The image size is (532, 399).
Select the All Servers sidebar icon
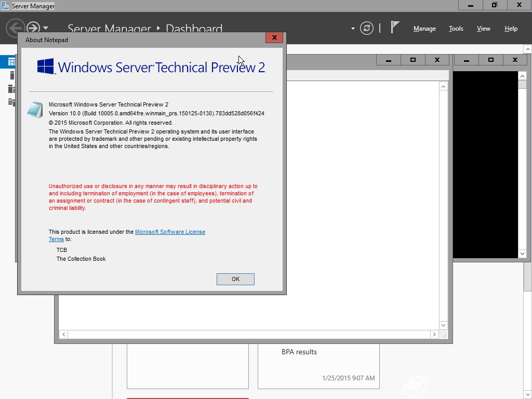(x=11, y=89)
